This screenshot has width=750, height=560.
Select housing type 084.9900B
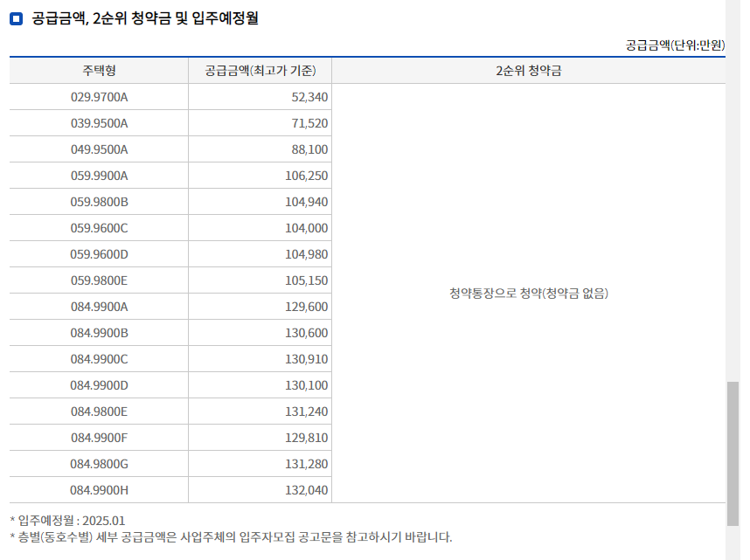pos(99,334)
